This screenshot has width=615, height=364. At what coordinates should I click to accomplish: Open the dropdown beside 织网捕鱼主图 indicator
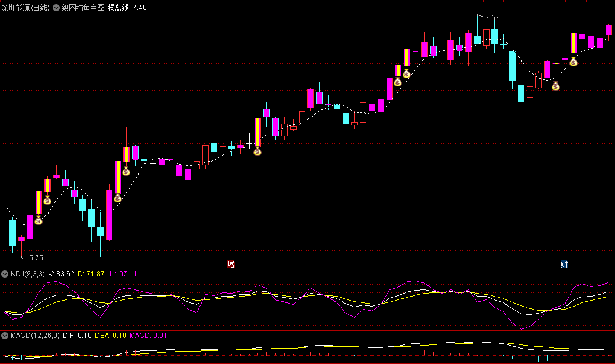click(56, 8)
